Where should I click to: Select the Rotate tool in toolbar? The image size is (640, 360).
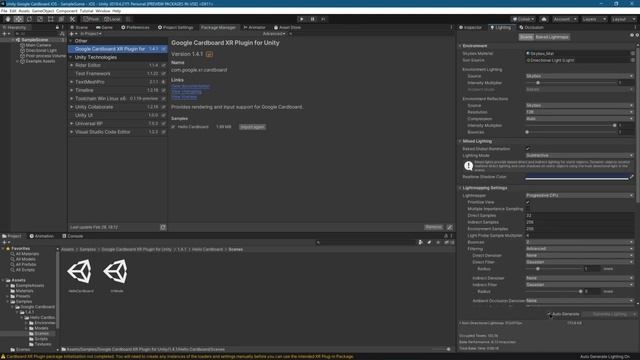(x=29, y=19)
